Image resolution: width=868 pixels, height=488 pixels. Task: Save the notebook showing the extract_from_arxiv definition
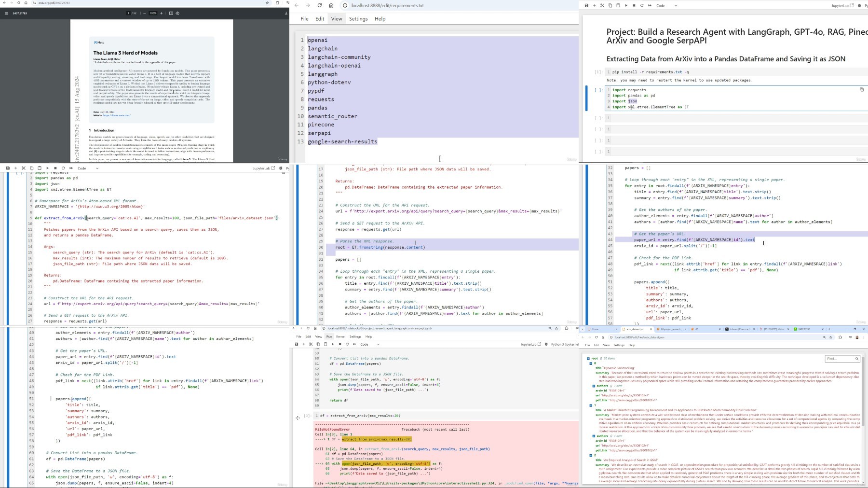tap(8, 168)
